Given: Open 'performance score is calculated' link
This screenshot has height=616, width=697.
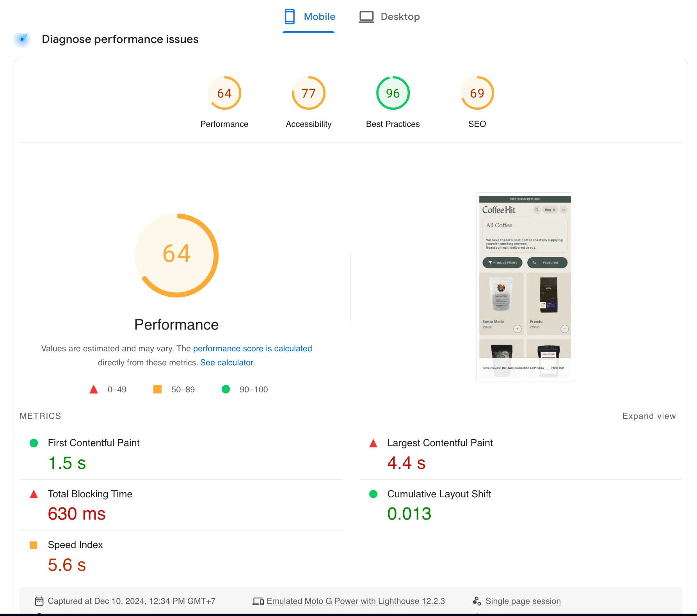Looking at the screenshot, I should tap(252, 349).
